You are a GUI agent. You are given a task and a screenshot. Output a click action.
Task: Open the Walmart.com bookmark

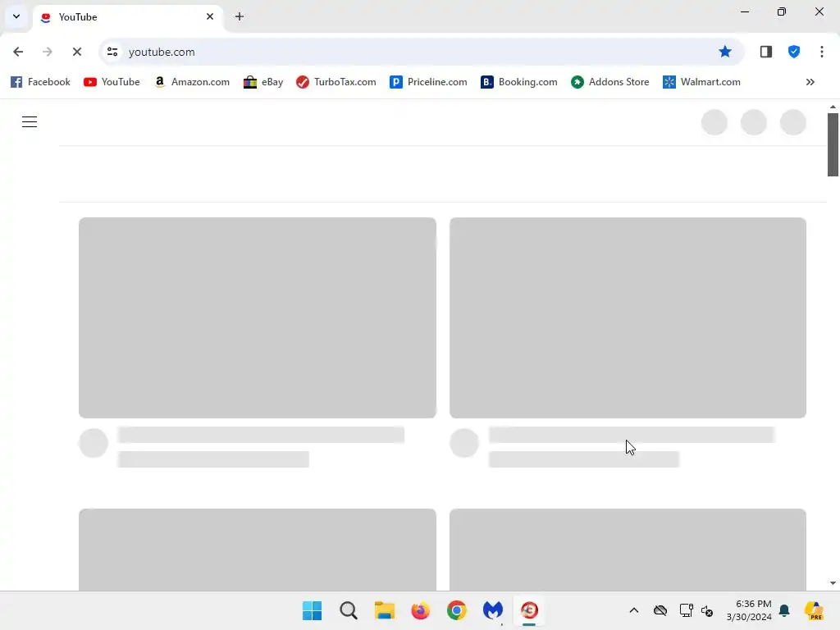(x=702, y=82)
